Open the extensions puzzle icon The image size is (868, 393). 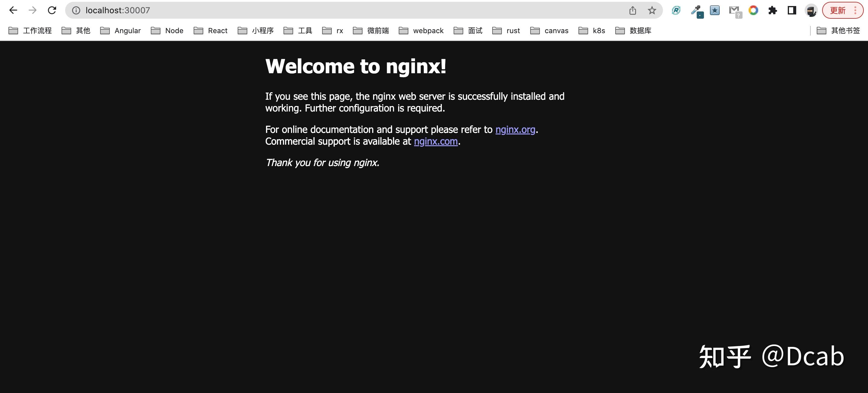pos(772,11)
